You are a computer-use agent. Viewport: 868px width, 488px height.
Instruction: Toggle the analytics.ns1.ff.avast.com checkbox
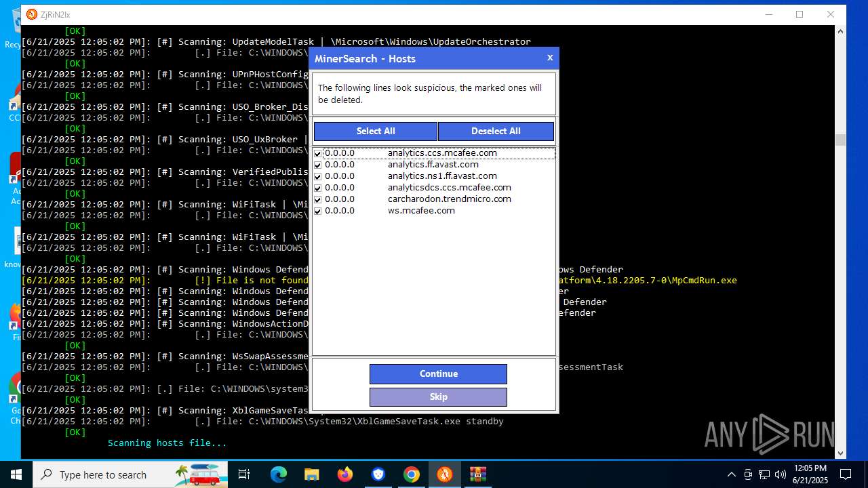[318, 176]
